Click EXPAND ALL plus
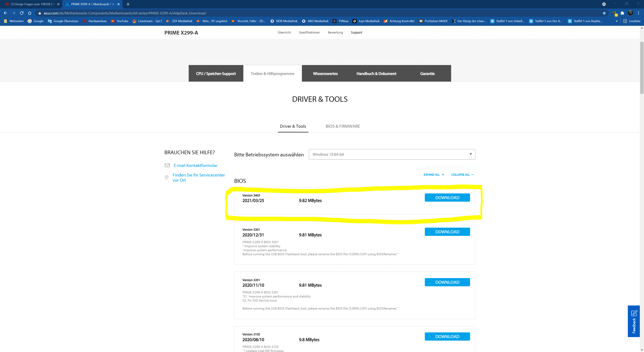 point(434,175)
